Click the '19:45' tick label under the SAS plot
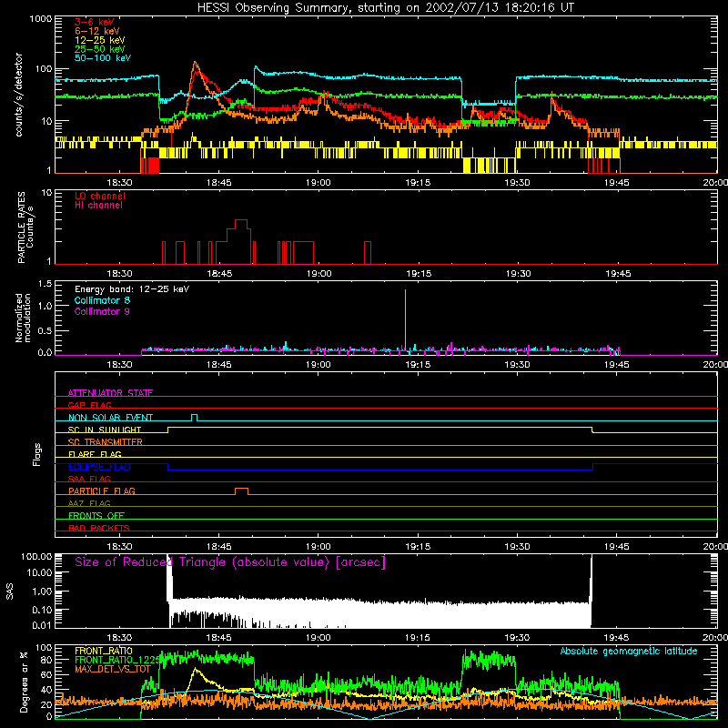 [616, 638]
